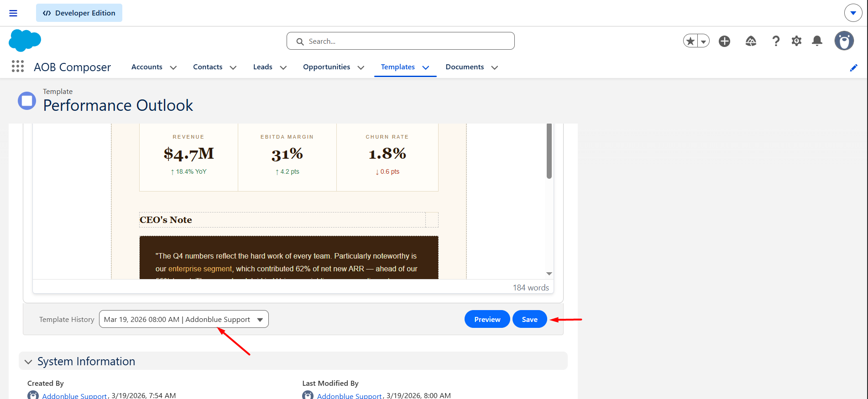The height and width of the screenshot is (399, 868).
Task: Open the Favorites list dropdown arrow
Action: point(704,41)
